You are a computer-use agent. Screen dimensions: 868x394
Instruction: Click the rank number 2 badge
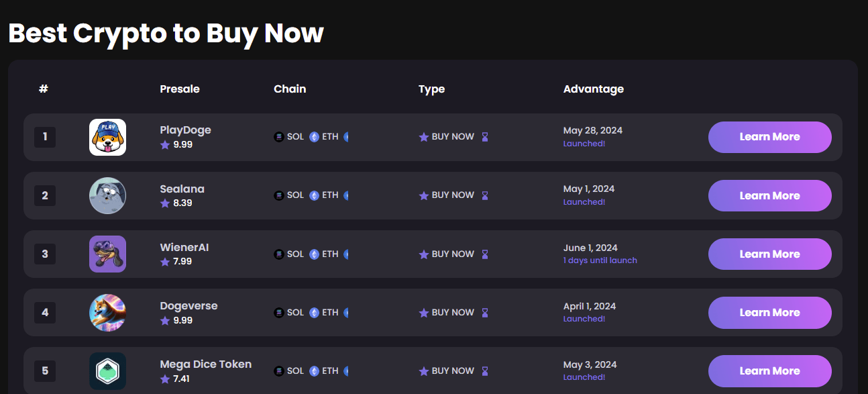(45, 196)
